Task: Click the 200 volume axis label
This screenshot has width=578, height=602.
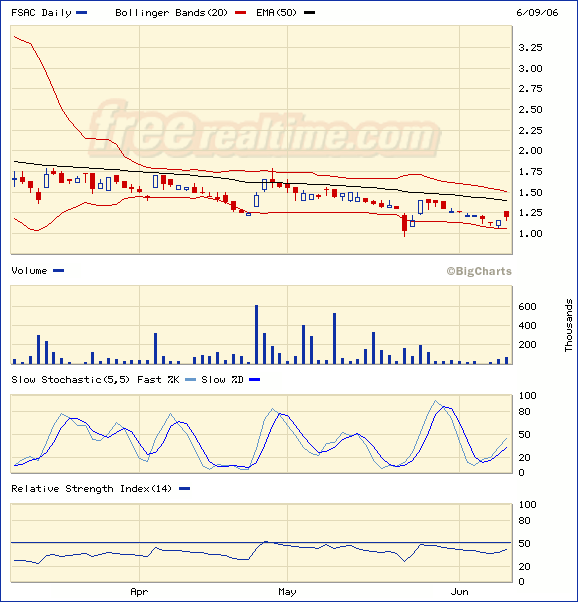Action: click(527, 344)
